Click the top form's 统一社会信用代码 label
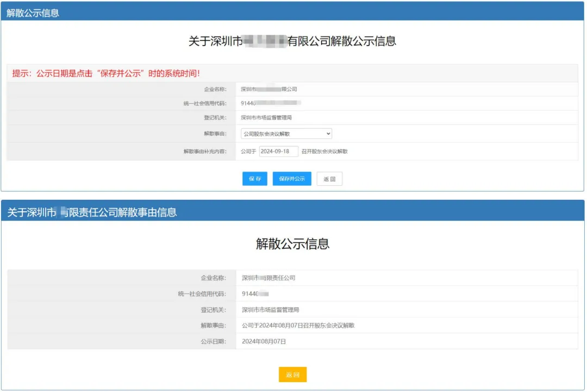 205,103
